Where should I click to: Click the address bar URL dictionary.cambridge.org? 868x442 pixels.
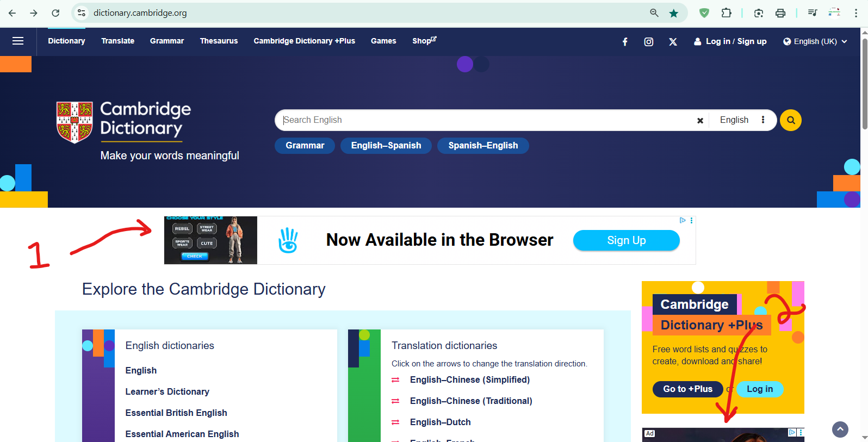pos(140,13)
